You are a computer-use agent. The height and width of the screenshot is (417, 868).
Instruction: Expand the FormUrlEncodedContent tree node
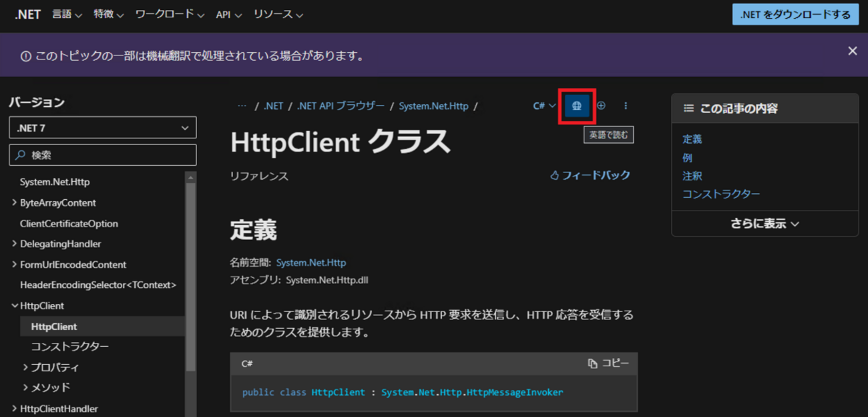15,265
